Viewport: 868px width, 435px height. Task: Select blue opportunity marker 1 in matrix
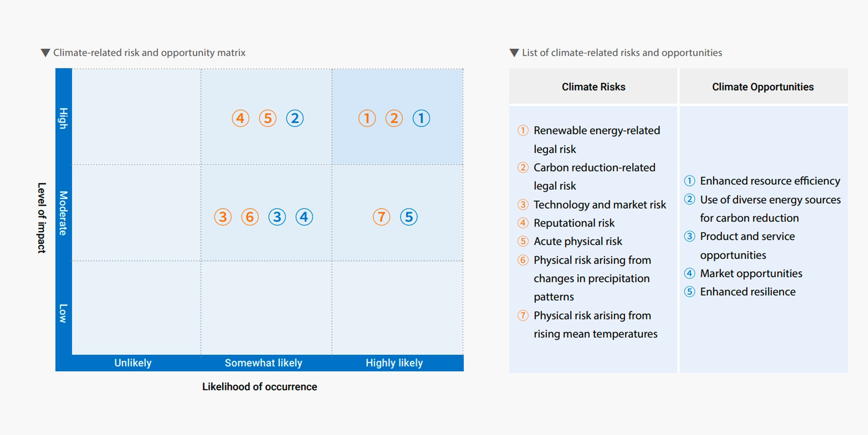click(421, 118)
